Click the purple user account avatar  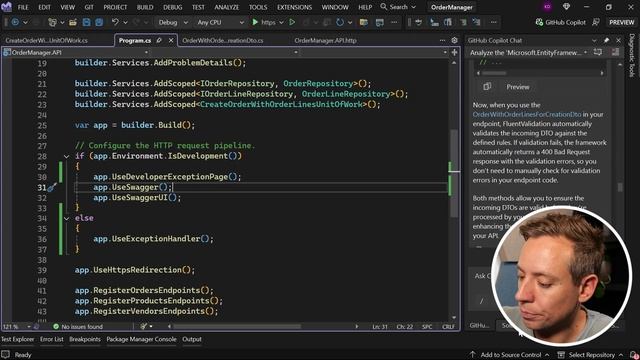pos(547,7)
